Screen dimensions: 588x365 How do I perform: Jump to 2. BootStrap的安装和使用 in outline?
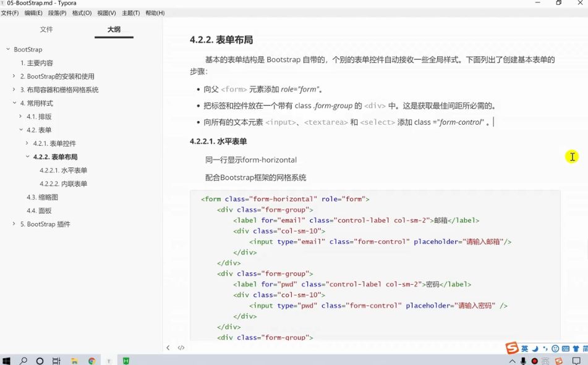pos(58,77)
